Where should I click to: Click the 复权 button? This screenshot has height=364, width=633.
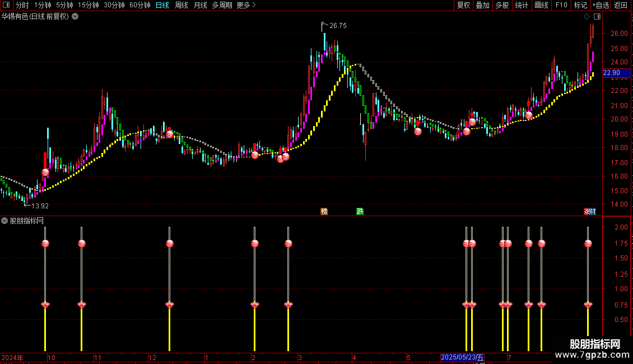click(463, 5)
